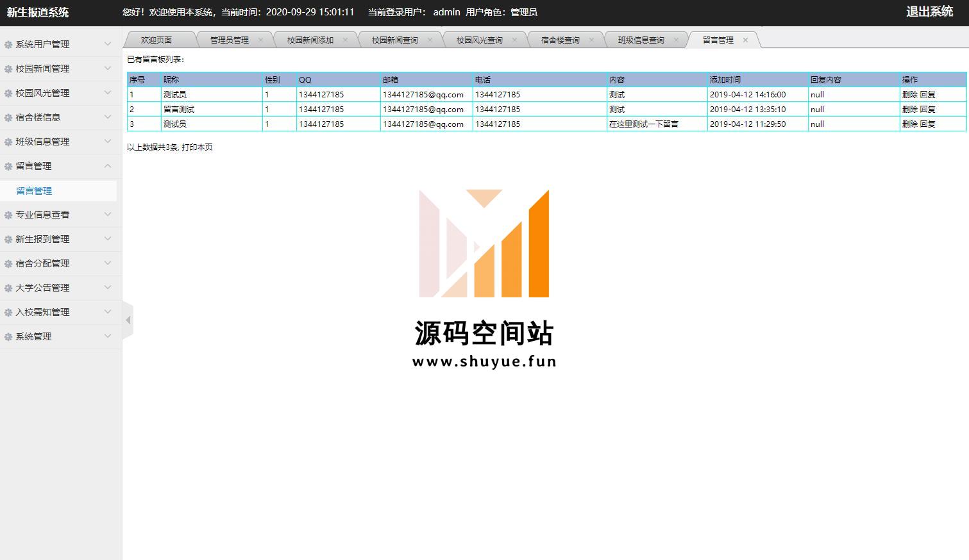Image resolution: width=969 pixels, height=560 pixels.
Task: Click the 回复内容 column header
Action: (854, 79)
